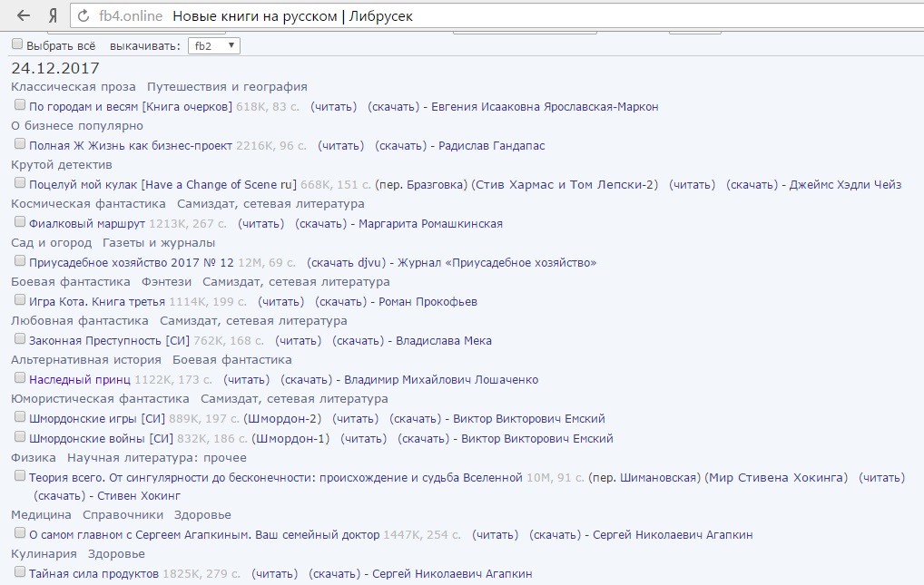Check the box for 'Фиалковый маршрут'
924x585 pixels.
click(20, 222)
